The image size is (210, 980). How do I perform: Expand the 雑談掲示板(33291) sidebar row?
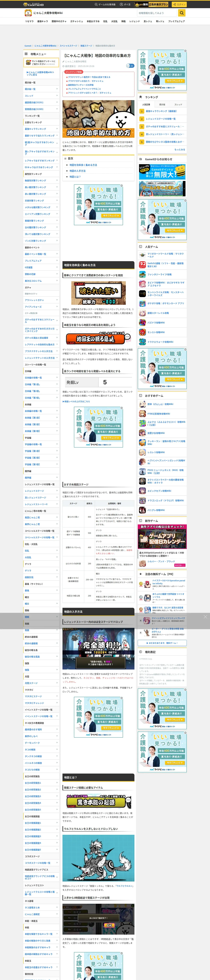[41, 102]
